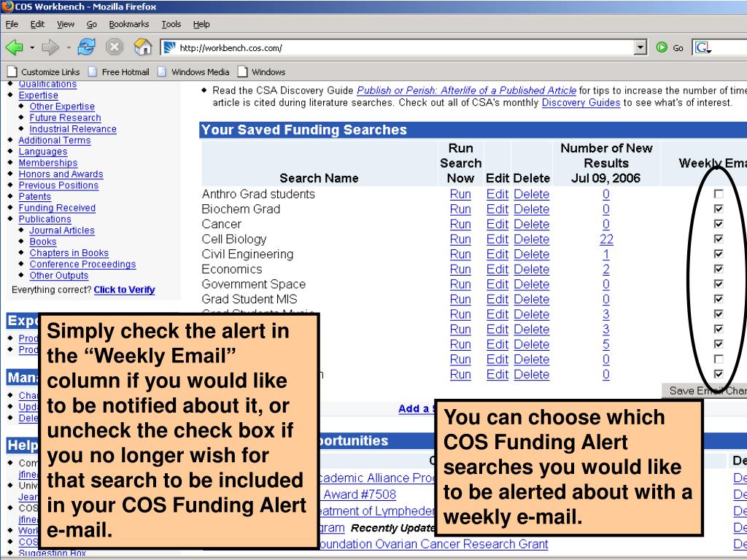This screenshot has width=747, height=560.
Task: Open the Languages link
Action: [x=43, y=152]
